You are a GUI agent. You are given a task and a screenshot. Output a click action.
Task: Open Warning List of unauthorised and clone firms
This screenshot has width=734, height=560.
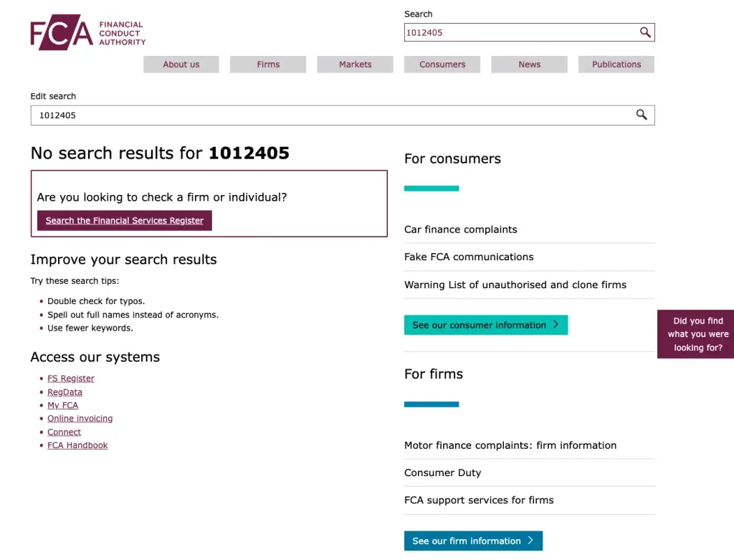tap(515, 285)
